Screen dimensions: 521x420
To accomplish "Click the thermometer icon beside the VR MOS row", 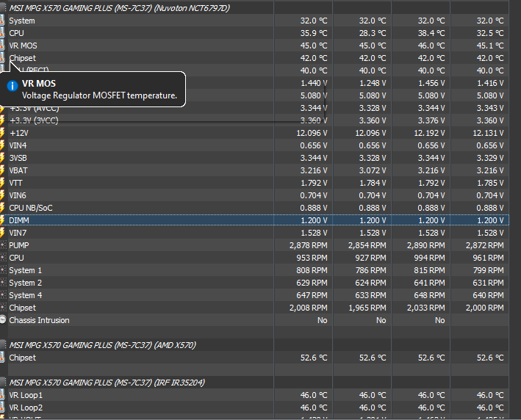I will click(2, 46).
